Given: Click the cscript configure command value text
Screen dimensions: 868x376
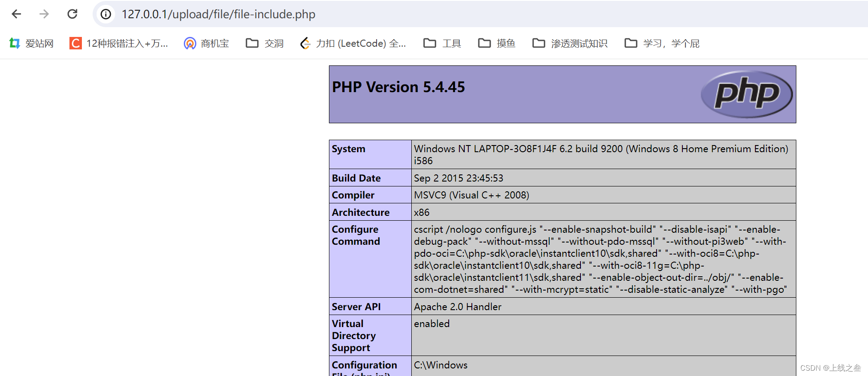Looking at the screenshot, I should 600,259.
